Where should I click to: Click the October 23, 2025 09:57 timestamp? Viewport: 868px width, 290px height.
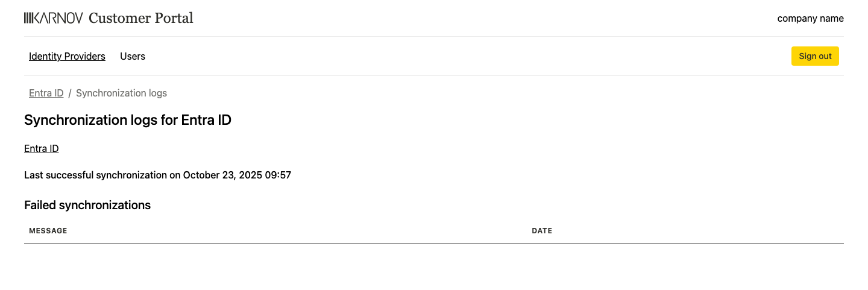pyautogui.click(x=237, y=175)
